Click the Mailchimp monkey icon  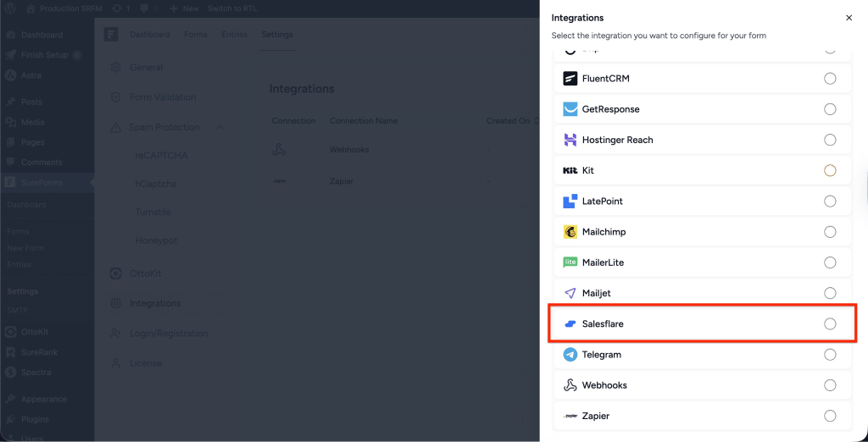[x=570, y=232]
